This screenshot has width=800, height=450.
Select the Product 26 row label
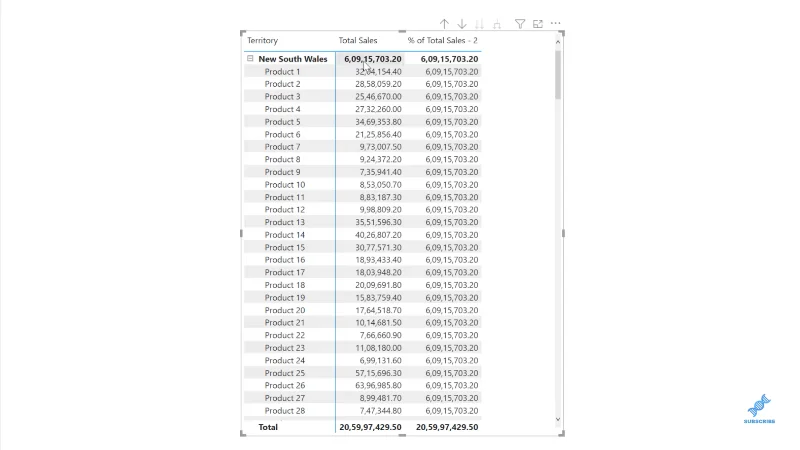pos(285,385)
